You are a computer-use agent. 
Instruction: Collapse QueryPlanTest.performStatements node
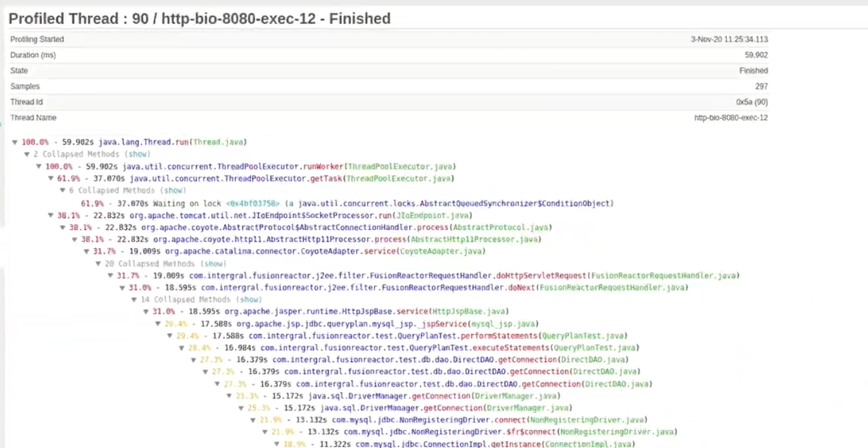[x=170, y=336]
